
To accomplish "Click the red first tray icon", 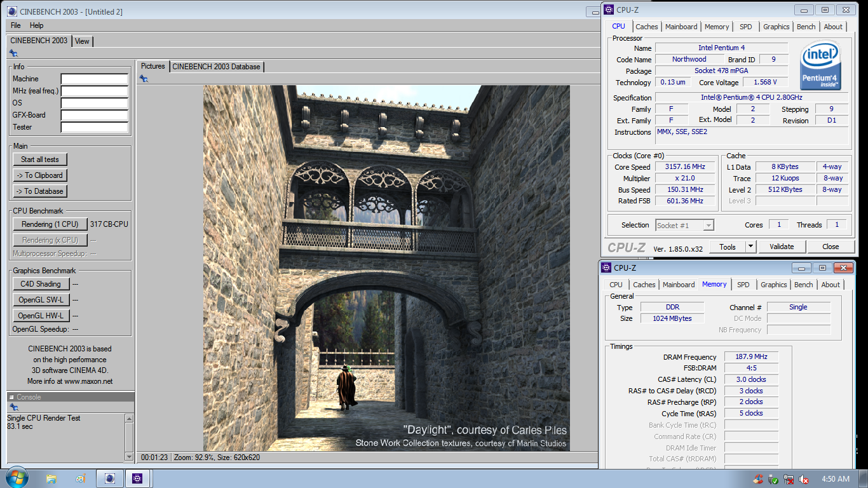I will click(758, 479).
